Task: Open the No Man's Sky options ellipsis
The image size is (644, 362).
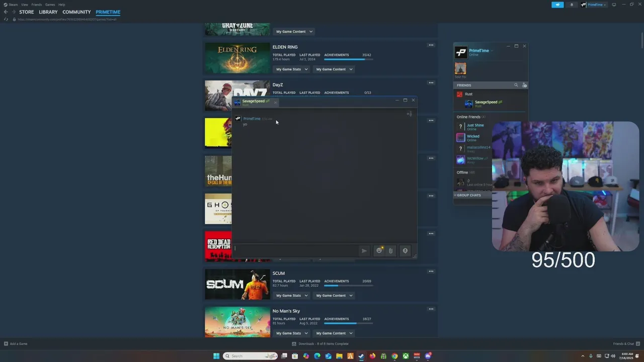Action: click(431, 309)
